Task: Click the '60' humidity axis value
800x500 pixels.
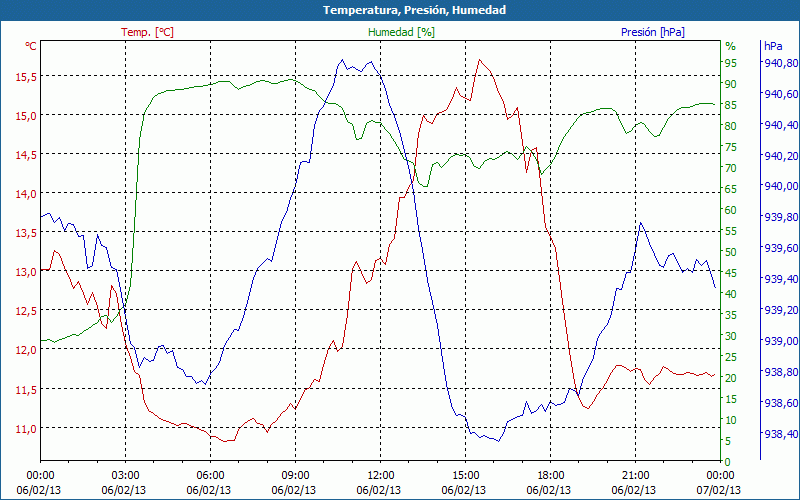Action: [x=731, y=210]
